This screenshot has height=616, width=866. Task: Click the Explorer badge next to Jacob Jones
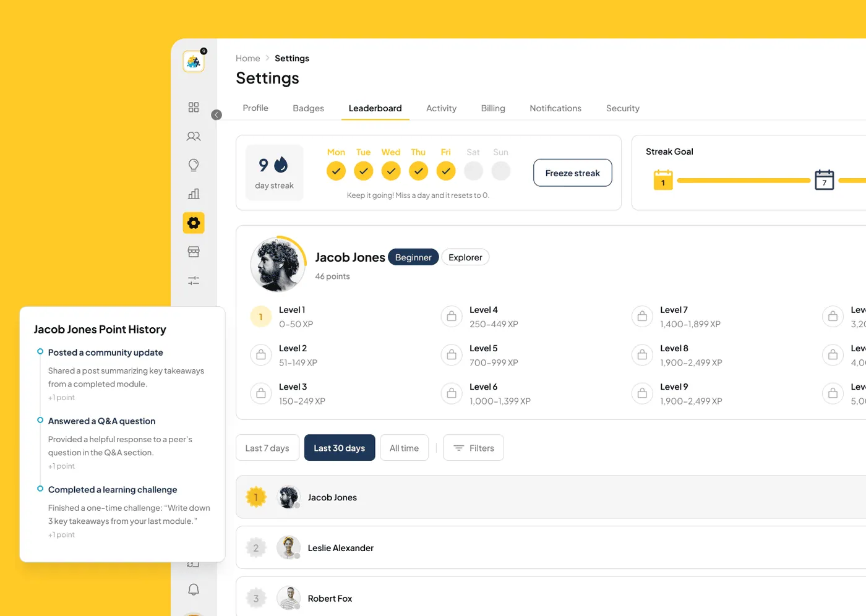pyautogui.click(x=466, y=257)
